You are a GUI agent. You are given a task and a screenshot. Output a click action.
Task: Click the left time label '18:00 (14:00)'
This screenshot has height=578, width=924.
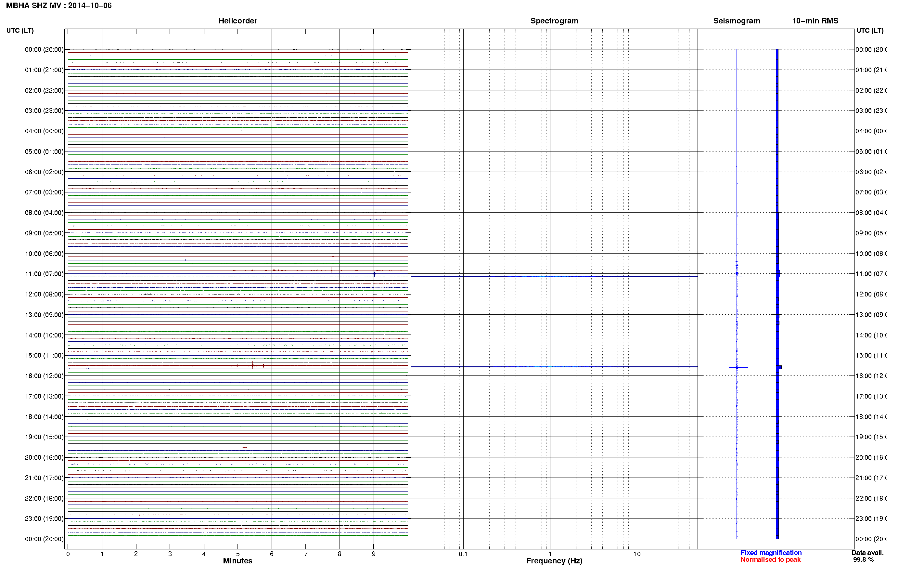[x=44, y=417]
